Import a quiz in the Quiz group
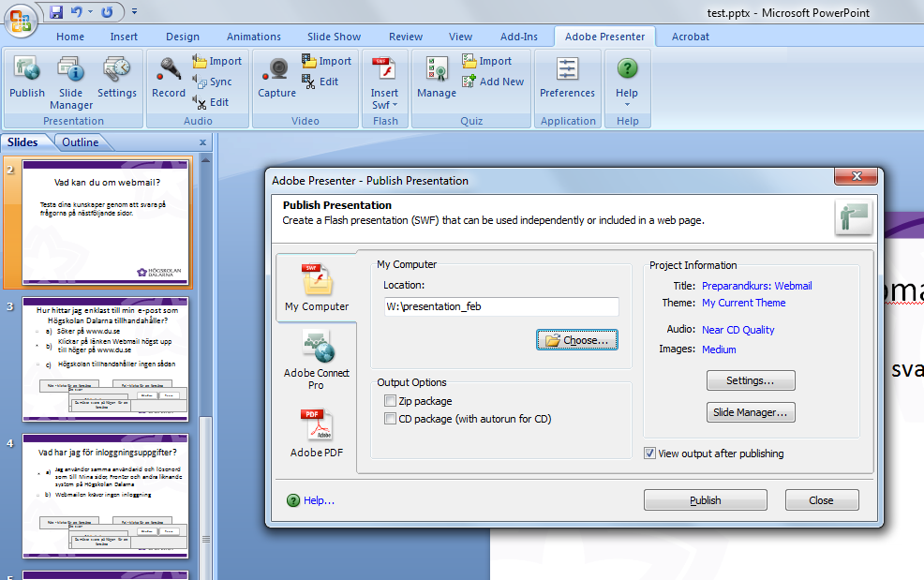924x580 pixels. (x=486, y=61)
